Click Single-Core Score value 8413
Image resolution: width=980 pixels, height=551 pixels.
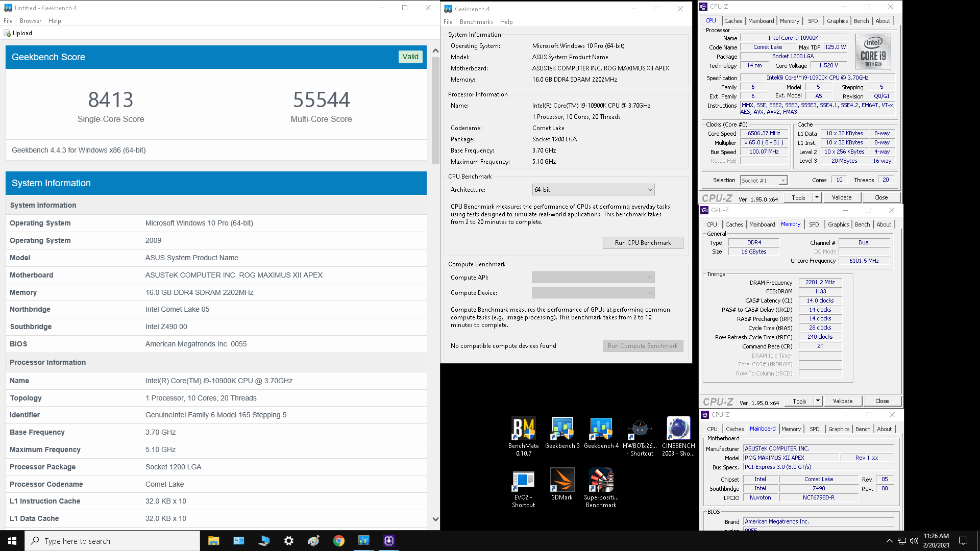[111, 99]
